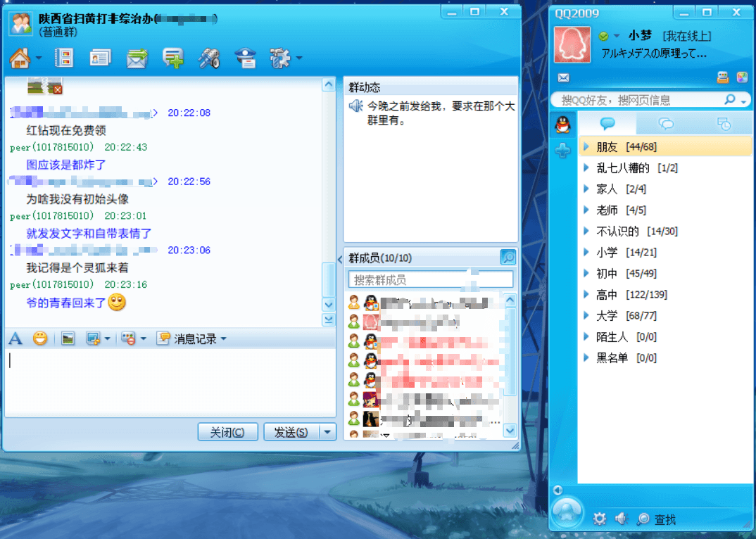Click the screen capture icon
Image resolution: width=756 pixels, height=539 pixels.
93,339
